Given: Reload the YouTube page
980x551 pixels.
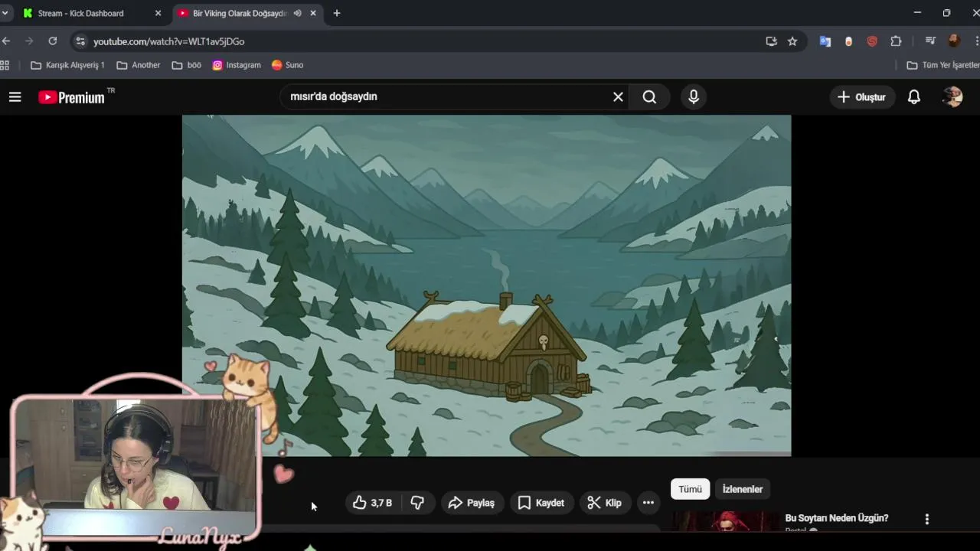Looking at the screenshot, I should click(x=52, y=41).
